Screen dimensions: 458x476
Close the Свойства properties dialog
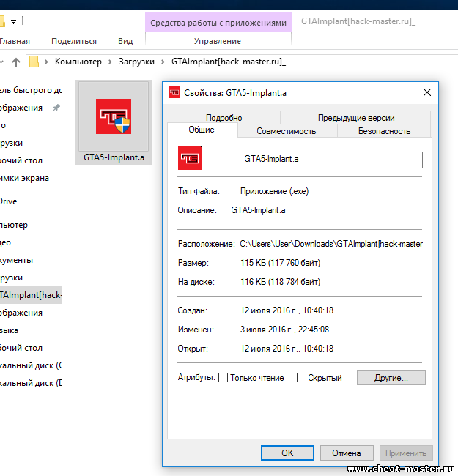pos(426,92)
